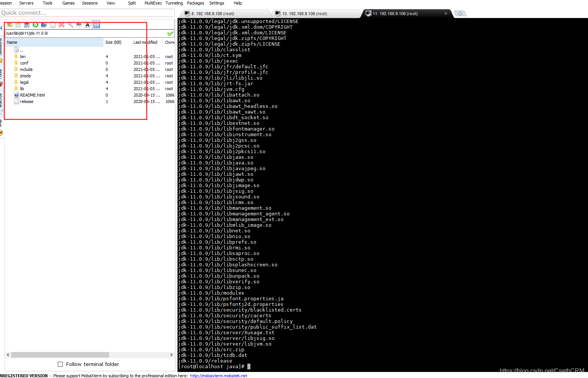
Task: Create a new folder in current directory
Action: click(44, 25)
